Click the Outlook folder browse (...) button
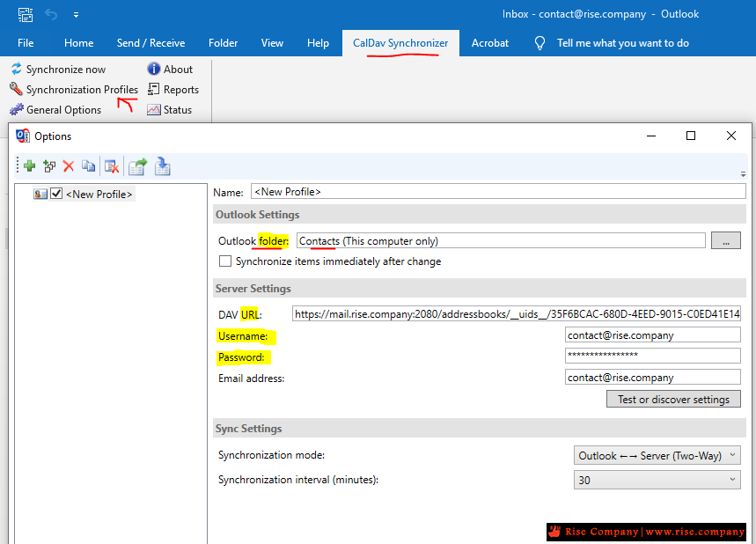Image resolution: width=756 pixels, height=544 pixels. (725, 241)
